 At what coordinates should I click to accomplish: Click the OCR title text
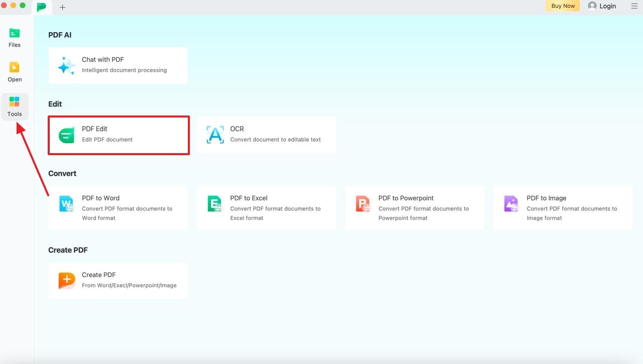pos(237,129)
